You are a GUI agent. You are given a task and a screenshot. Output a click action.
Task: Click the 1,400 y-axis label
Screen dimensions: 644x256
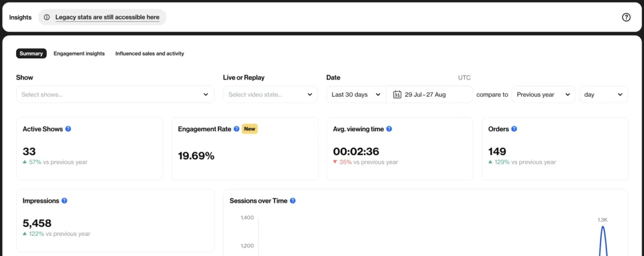(x=247, y=217)
